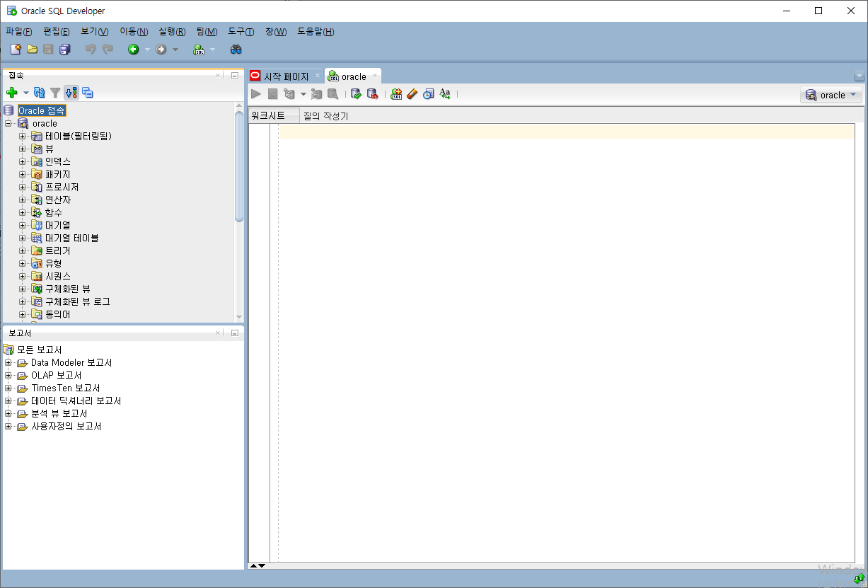Click the funnel filter icon in connections panel
The image size is (868, 588).
[x=55, y=93]
